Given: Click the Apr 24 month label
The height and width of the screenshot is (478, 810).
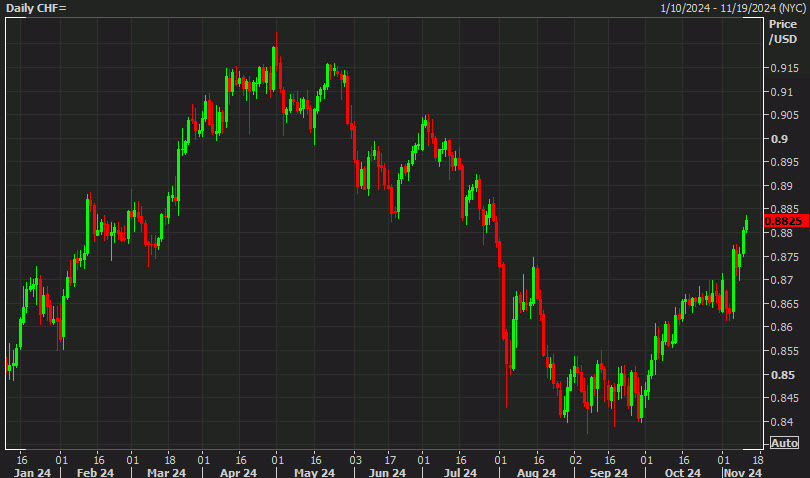Looking at the screenshot, I should coord(238,472).
